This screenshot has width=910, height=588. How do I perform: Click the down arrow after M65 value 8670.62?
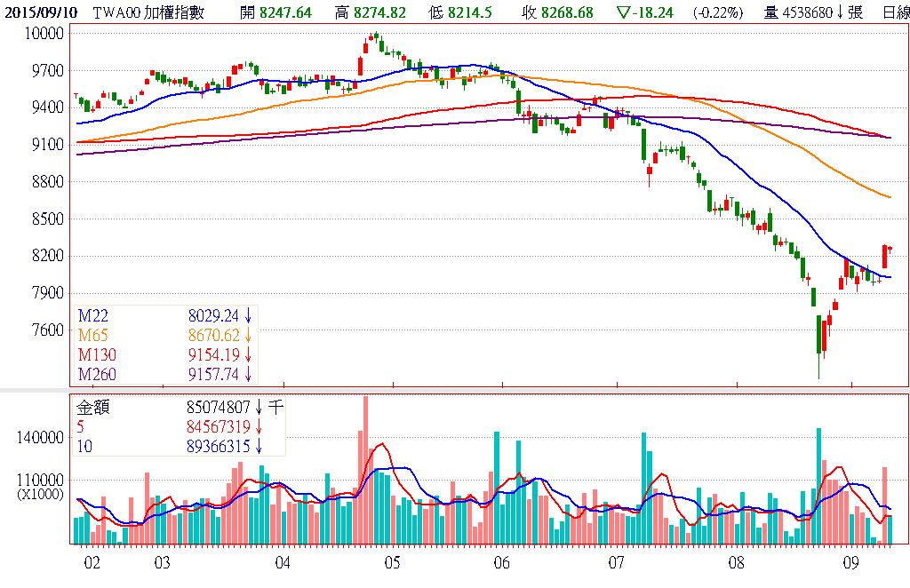click(x=248, y=336)
